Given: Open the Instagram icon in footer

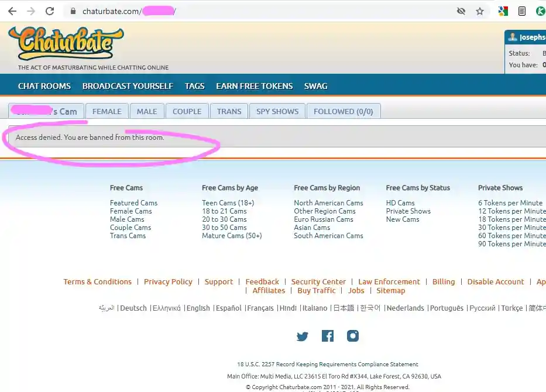Looking at the screenshot, I should point(353,336).
